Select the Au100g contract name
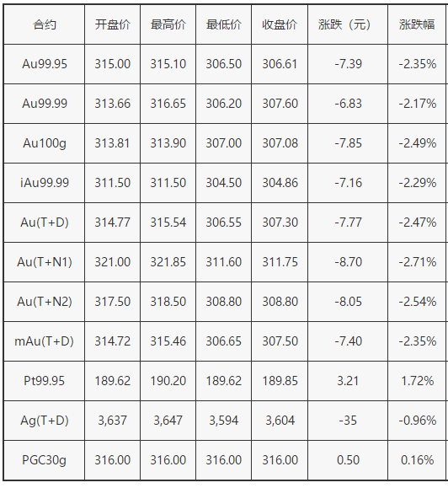 pyautogui.click(x=45, y=143)
